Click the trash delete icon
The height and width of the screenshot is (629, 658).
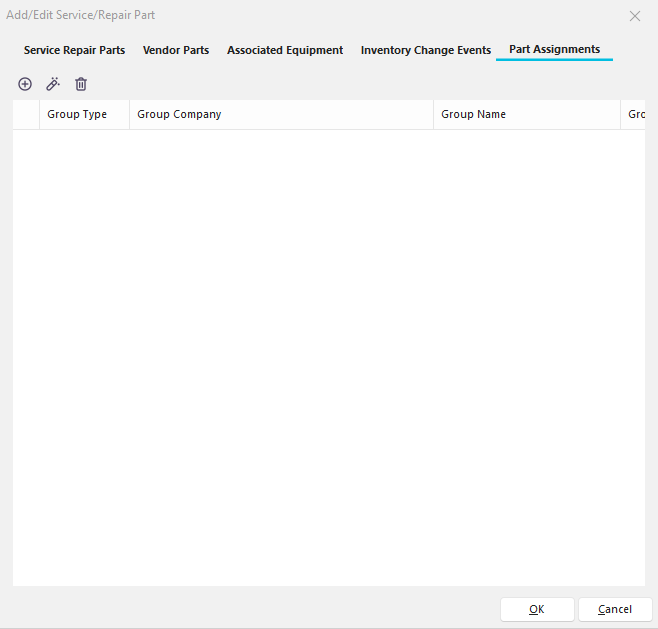tap(81, 84)
